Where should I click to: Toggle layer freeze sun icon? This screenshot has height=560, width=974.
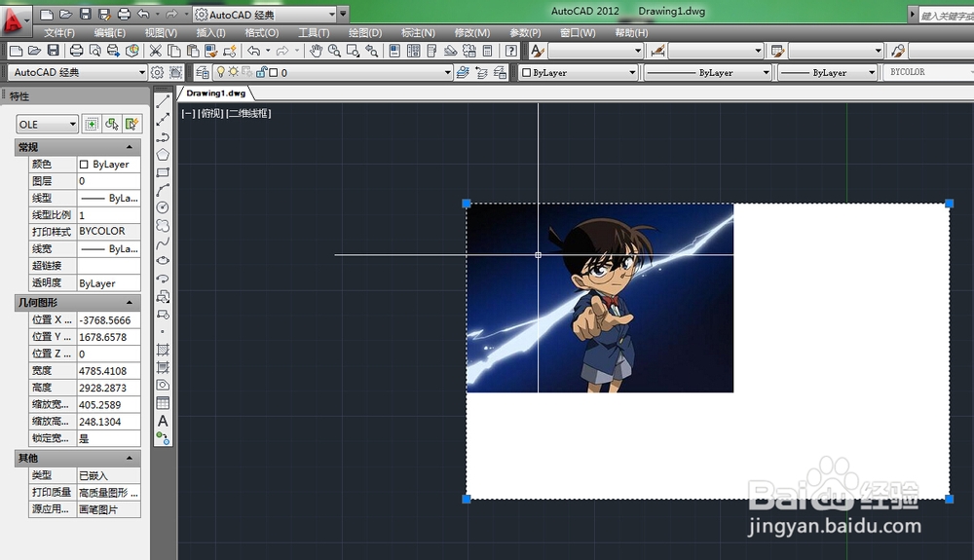[233, 73]
